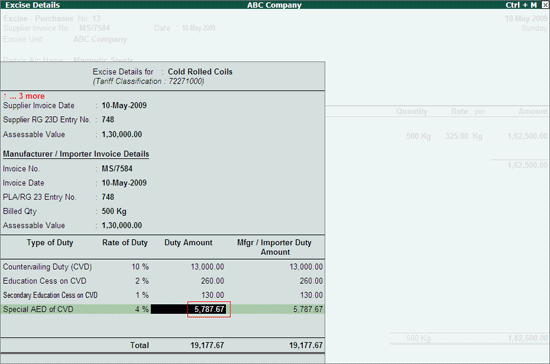Click Invoice No. value MS/7584 in the details panel
The height and width of the screenshot is (364, 550).
[117, 169]
